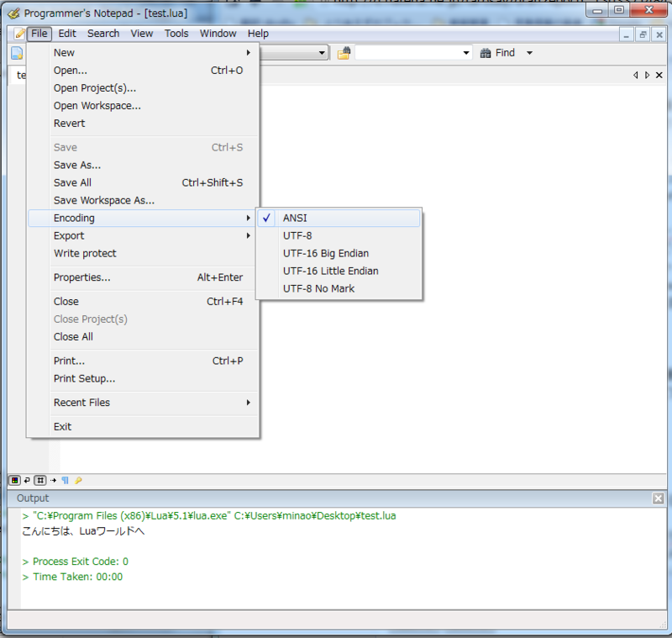Choose Close from File menu
Image resolution: width=672 pixels, height=638 pixels.
tap(143, 302)
